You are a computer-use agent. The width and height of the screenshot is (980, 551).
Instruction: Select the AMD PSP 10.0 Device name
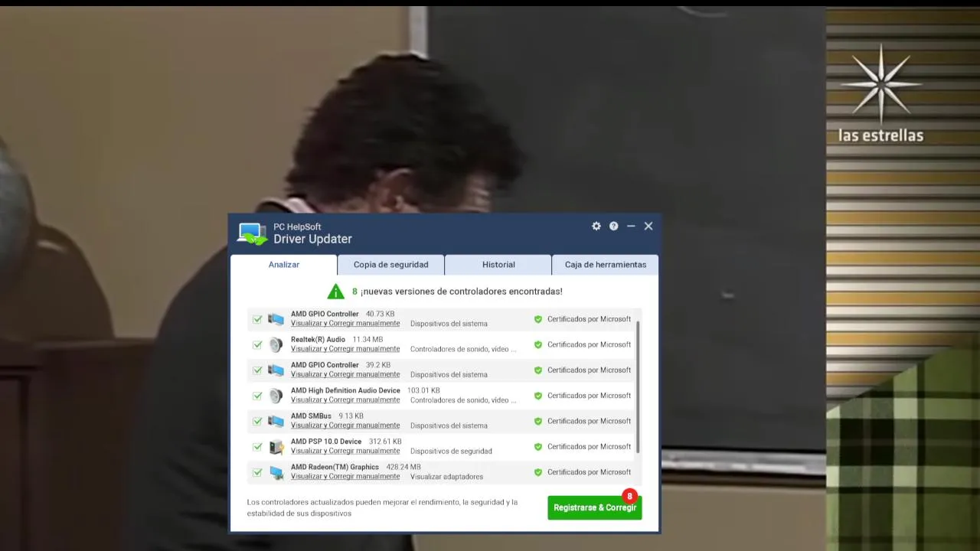tap(326, 442)
